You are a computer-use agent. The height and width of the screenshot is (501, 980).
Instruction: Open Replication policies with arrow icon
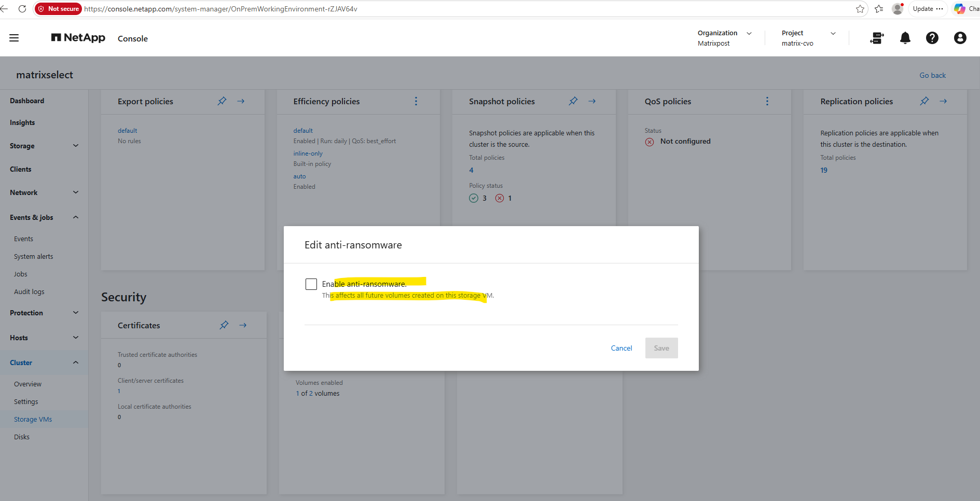click(x=943, y=101)
